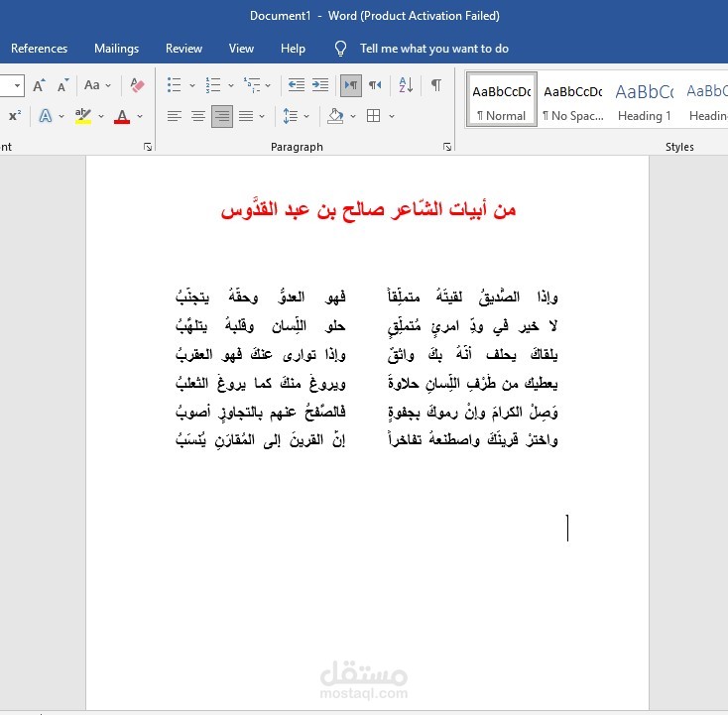The width and height of the screenshot is (728, 715).
Task: Open the borders dropdown arrow
Action: pos(392,116)
